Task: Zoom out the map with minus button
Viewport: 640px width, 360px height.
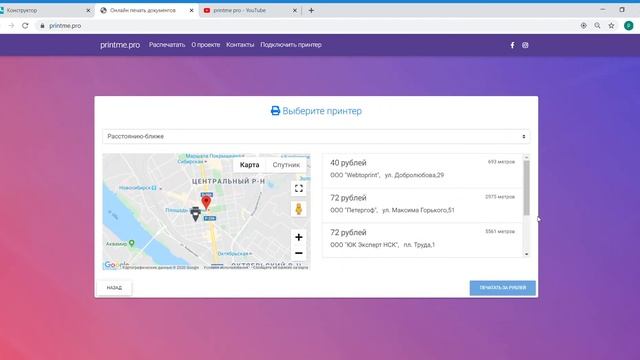Action: [x=299, y=253]
